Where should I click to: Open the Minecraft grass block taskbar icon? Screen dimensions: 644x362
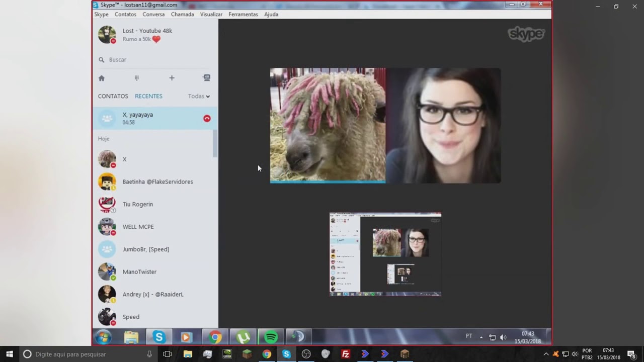tap(247, 354)
